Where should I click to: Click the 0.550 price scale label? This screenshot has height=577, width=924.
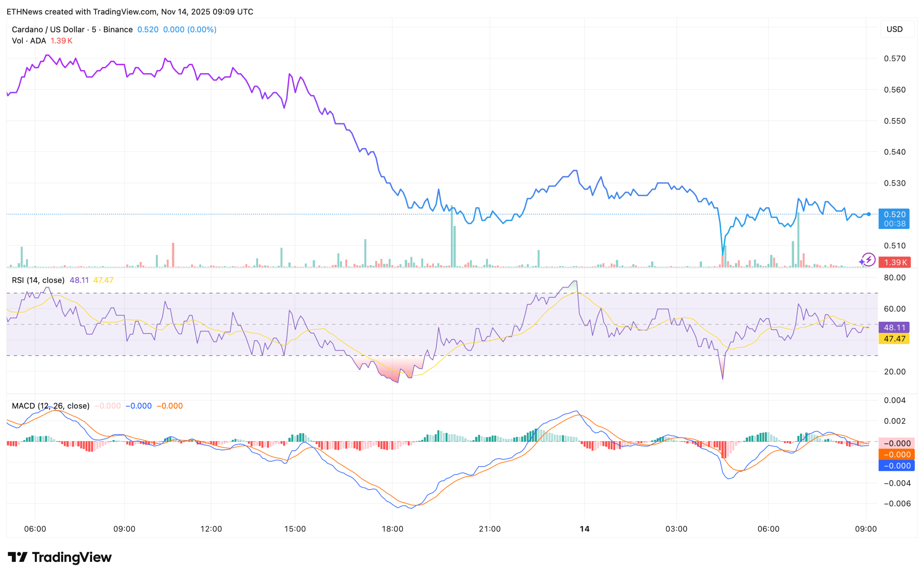point(894,121)
